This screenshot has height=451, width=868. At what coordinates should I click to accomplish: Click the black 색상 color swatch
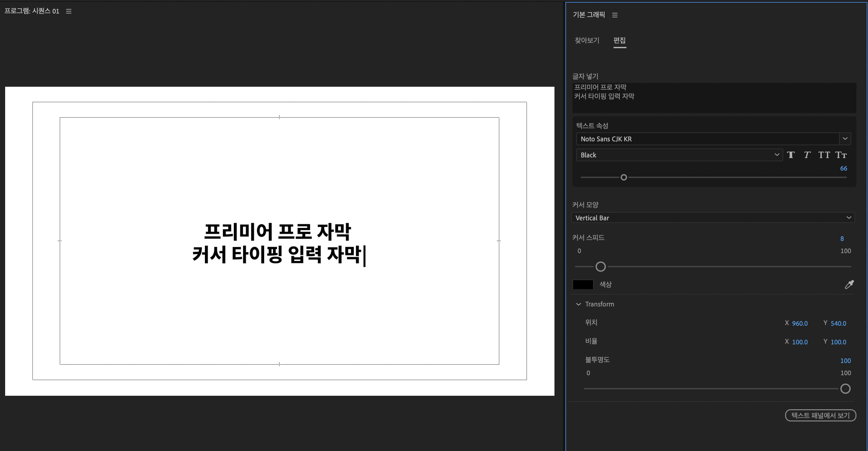tap(583, 285)
